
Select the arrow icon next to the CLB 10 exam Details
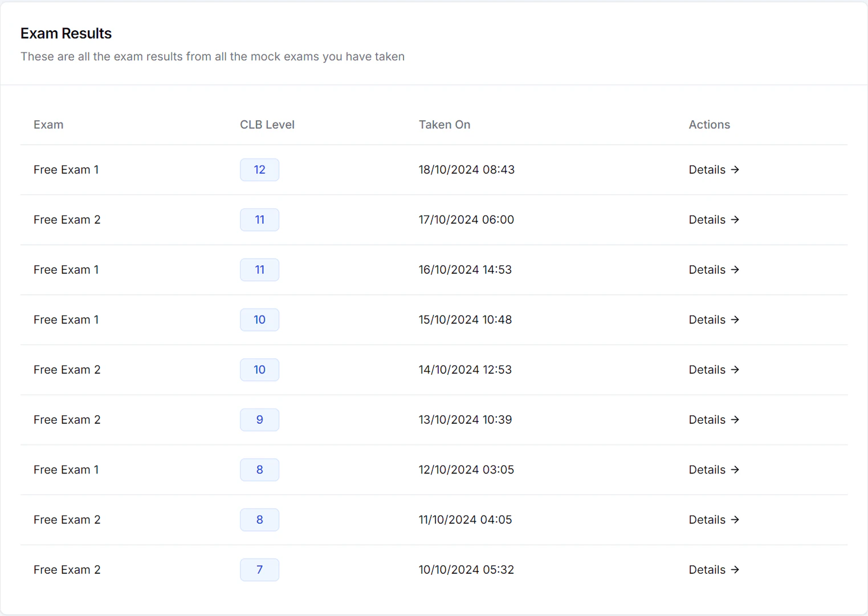tap(735, 319)
